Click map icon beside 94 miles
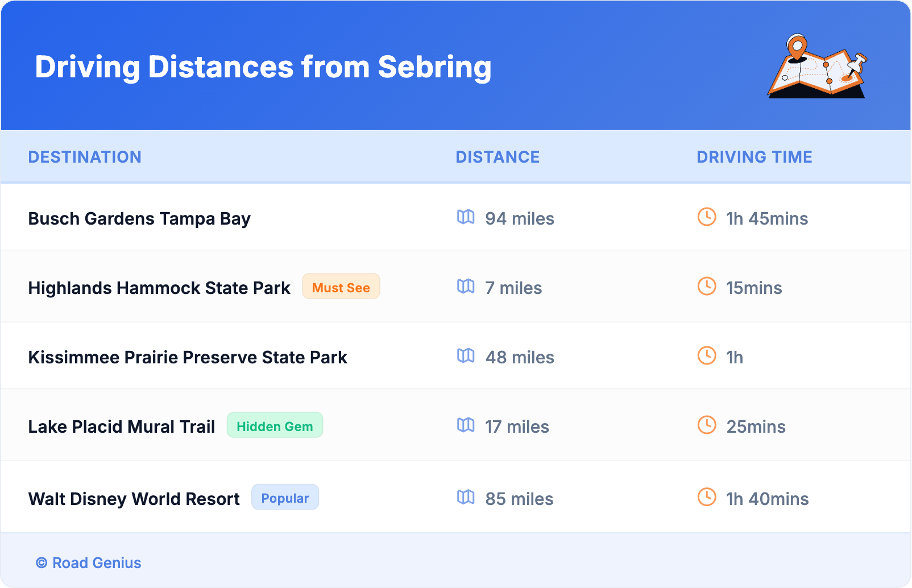The image size is (912, 588). [466, 217]
